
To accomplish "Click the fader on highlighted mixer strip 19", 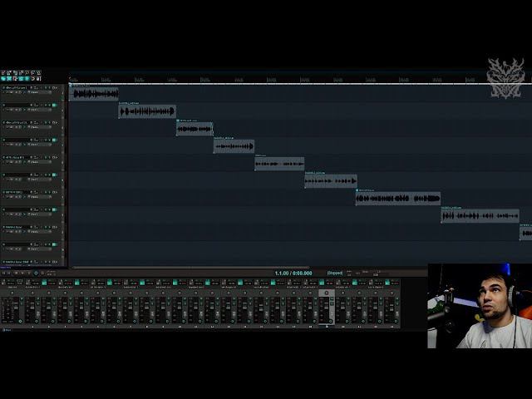I will click(326, 308).
